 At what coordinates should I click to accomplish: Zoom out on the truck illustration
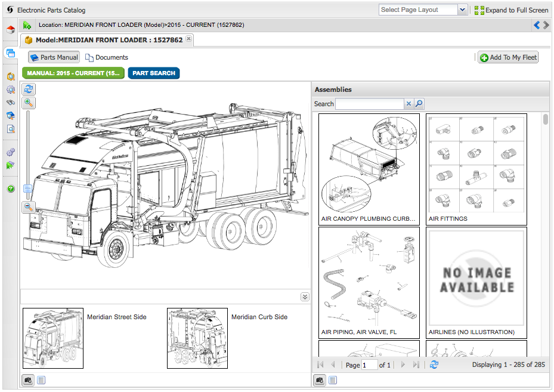click(x=29, y=207)
